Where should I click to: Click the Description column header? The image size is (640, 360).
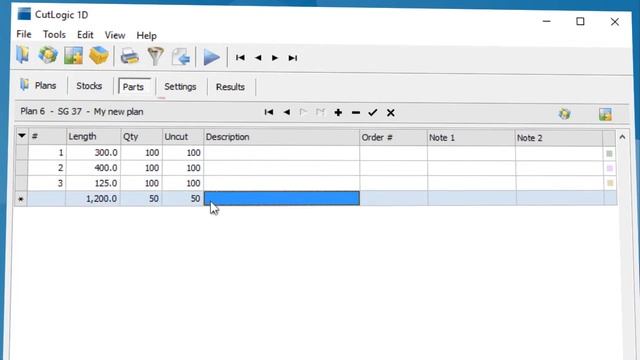[x=281, y=137]
